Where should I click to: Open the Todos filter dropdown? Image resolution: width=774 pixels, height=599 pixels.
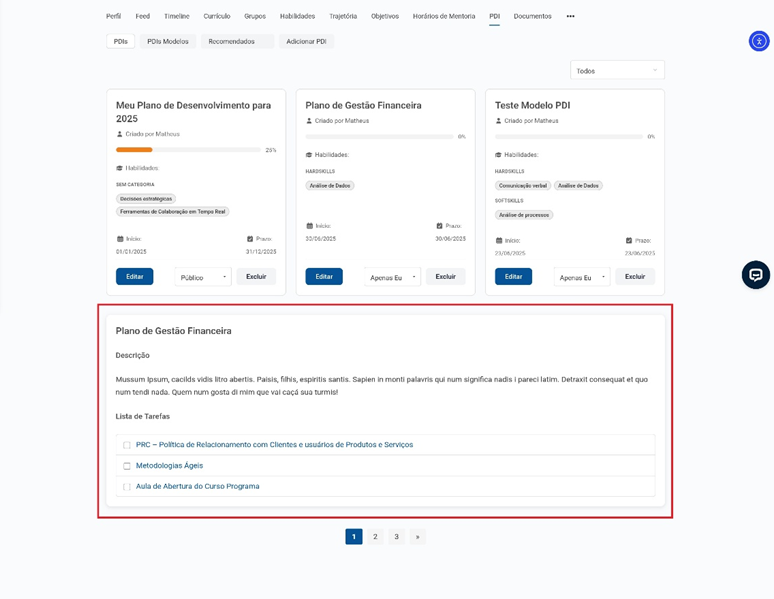(x=617, y=71)
